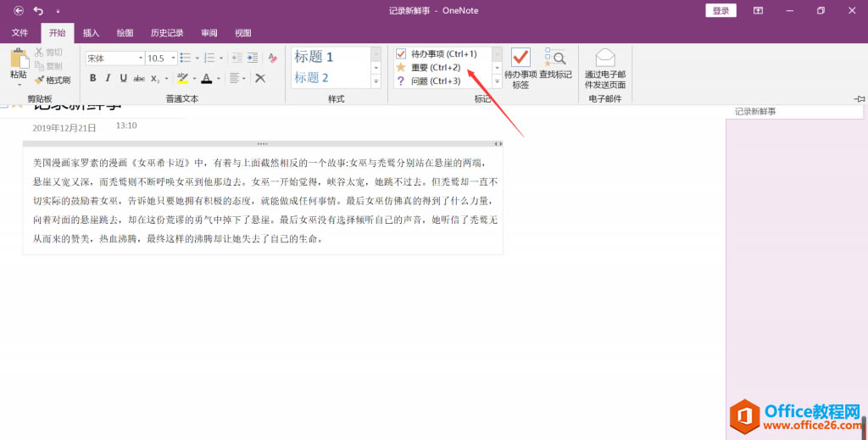Image resolution: width=868 pixels, height=440 pixels.
Task: Click the note time 13:10
Action: coord(126,125)
